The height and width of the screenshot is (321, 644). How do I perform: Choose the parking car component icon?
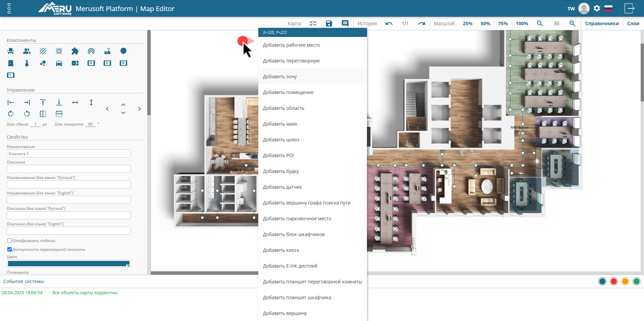point(59,63)
